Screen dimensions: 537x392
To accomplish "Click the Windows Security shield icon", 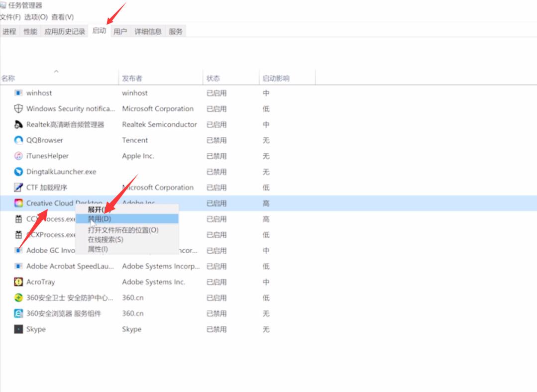I will (x=18, y=108).
